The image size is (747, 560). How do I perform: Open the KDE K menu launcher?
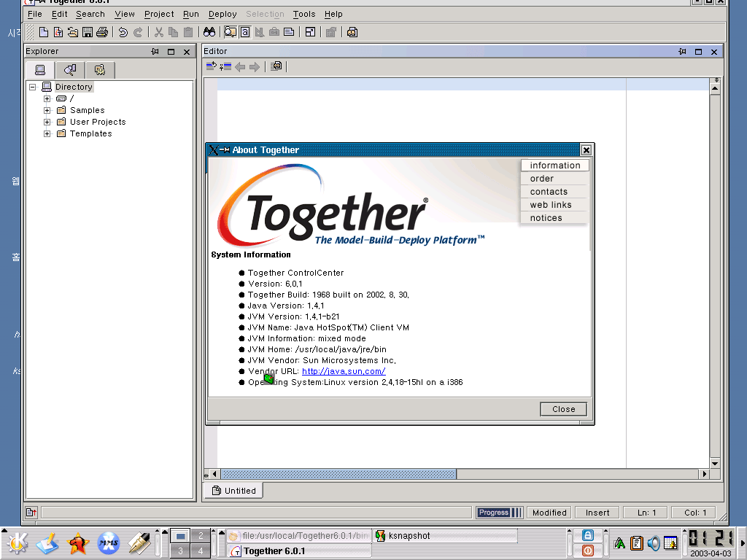click(18, 543)
